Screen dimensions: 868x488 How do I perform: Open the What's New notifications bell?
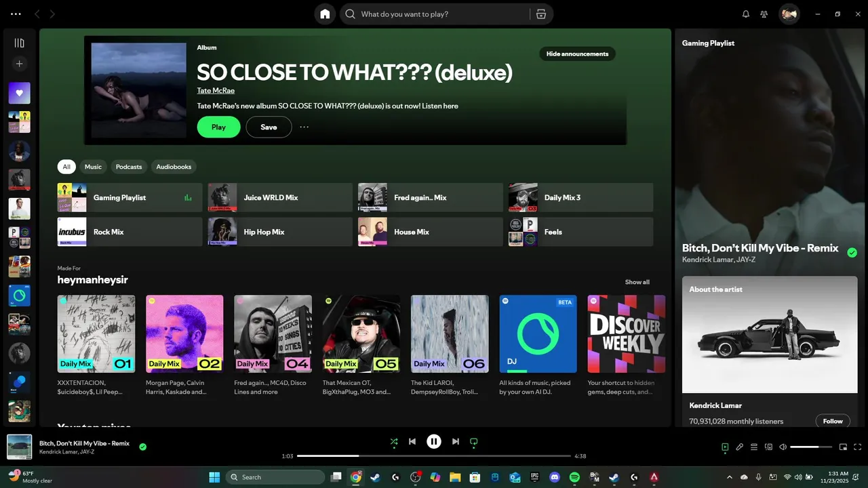pyautogui.click(x=746, y=14)
